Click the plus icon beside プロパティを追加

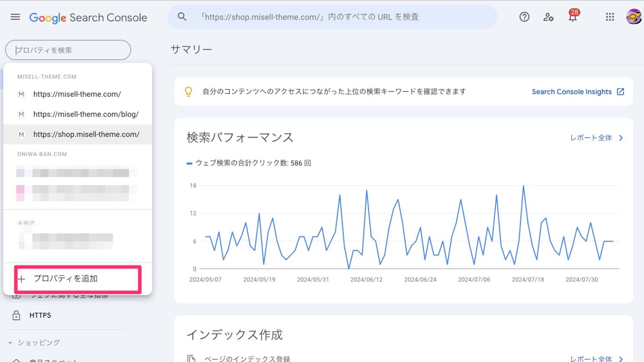(21, 279)
